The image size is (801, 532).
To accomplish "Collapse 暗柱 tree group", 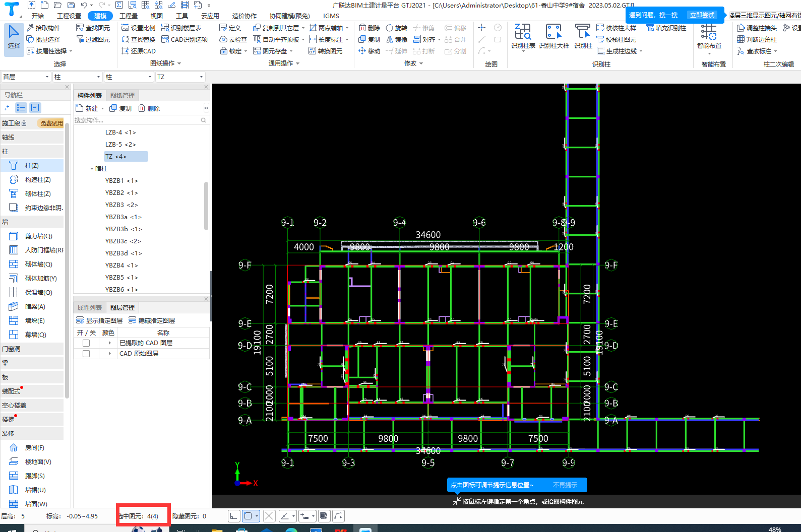I will (x=92, y=169).
